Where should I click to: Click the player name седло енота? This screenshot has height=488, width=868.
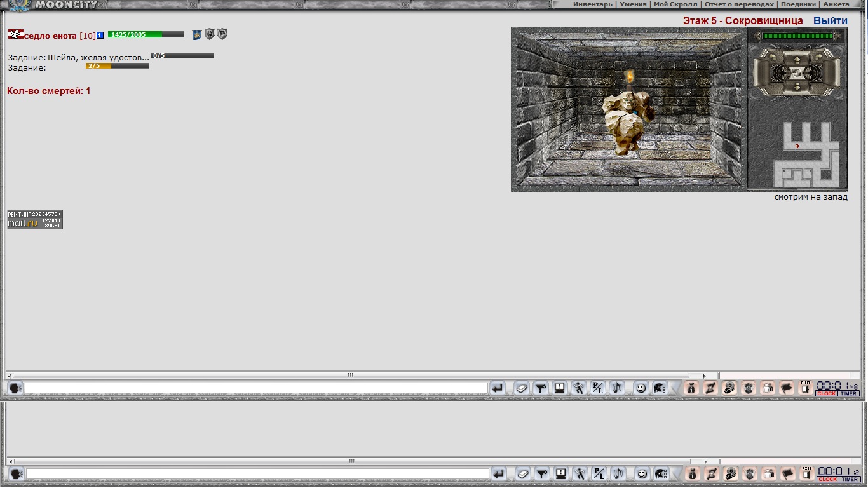[50, 36]
